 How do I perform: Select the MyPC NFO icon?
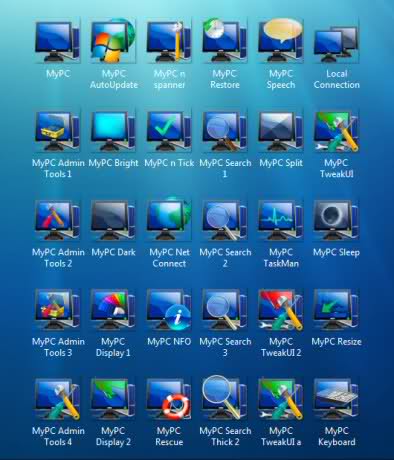(169, 309)
